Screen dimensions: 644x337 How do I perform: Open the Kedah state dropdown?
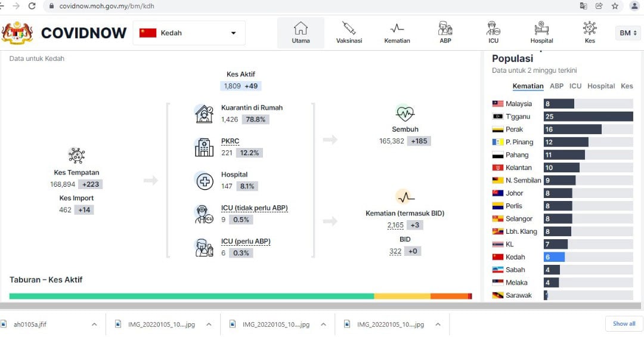[x=189, y=33]
